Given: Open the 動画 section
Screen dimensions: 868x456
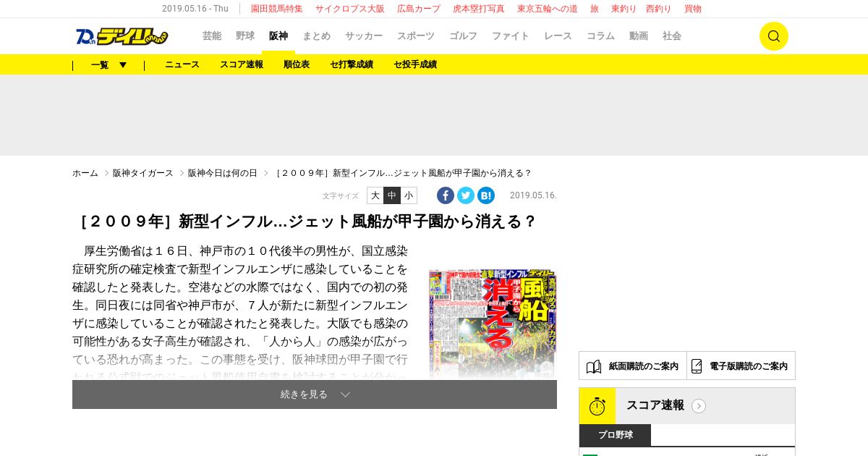Looking at the screenshot, I should click(x=639, y=35).
